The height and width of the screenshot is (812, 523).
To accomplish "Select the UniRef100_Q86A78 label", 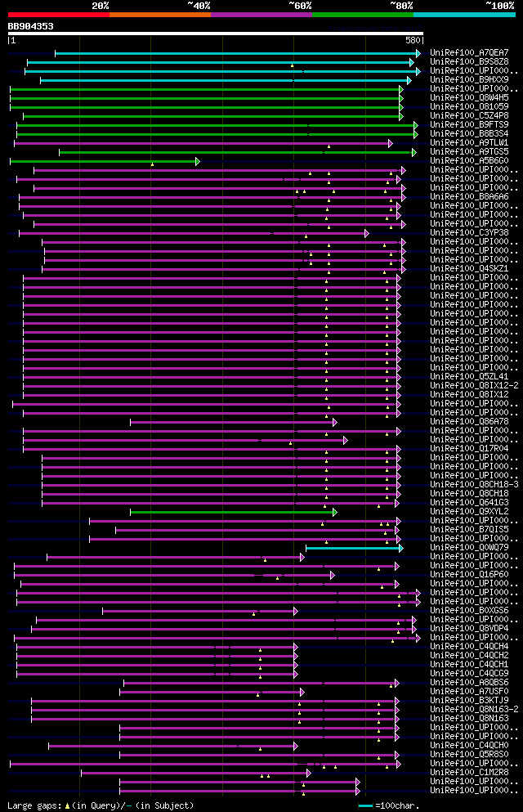I will point(469,421).
